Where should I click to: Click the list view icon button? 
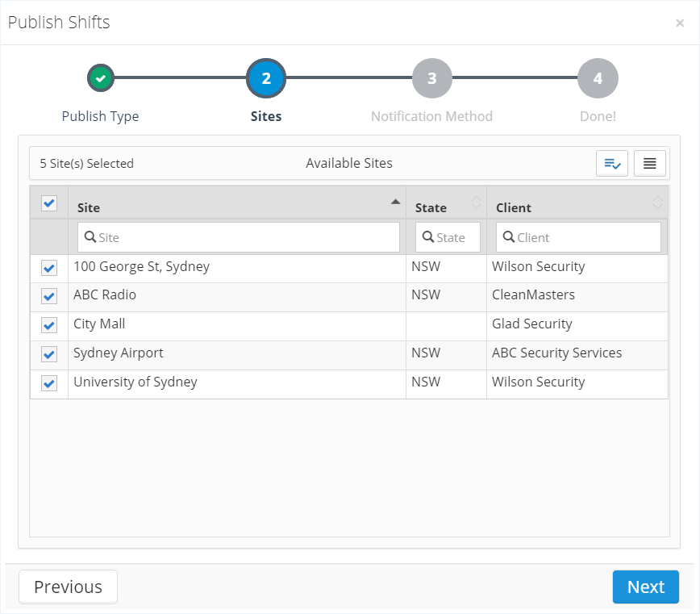(649, 163)
